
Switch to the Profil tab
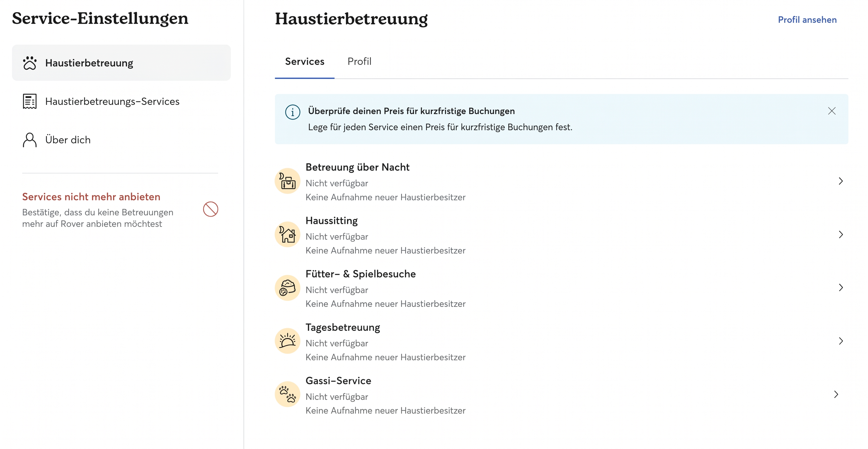click(x=359, y=62)
